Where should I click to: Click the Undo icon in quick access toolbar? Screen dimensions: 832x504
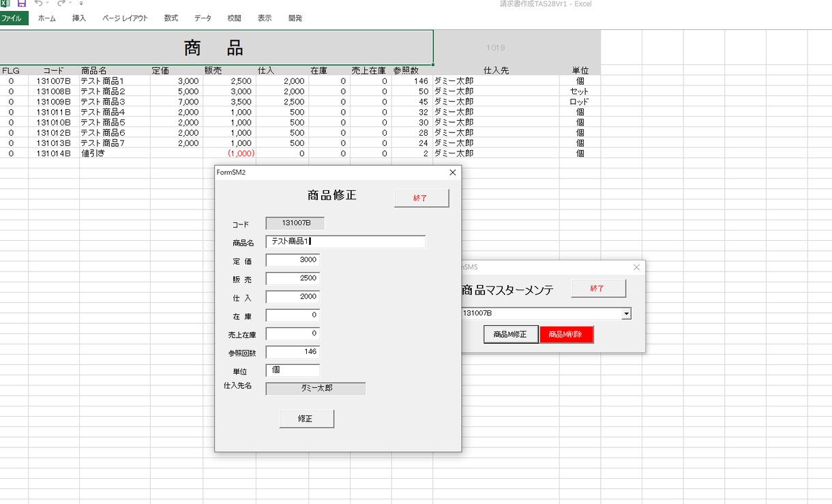39,3
